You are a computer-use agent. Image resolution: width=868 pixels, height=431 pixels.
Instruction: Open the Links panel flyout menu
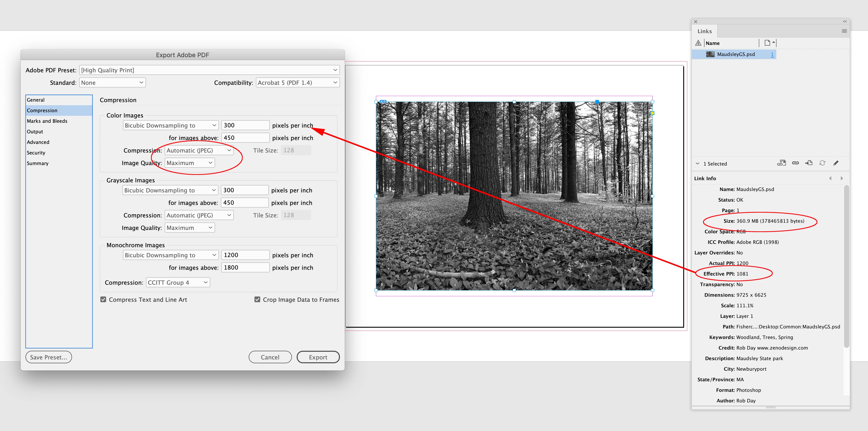(844, 31)
